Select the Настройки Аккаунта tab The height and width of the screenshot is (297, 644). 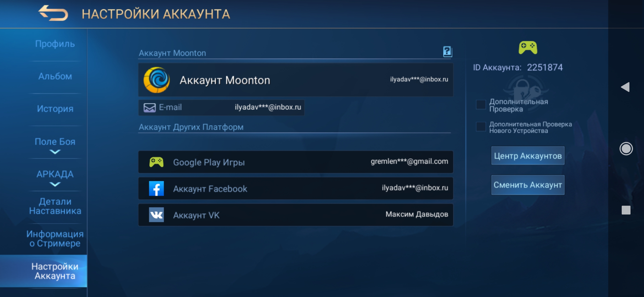pyautogui.click(x=43, y=271)
